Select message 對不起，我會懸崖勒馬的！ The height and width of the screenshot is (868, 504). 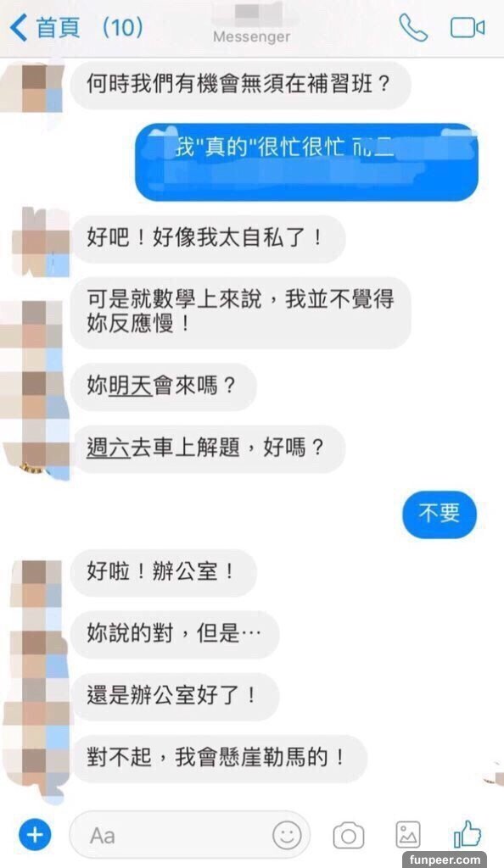point(219,759)
